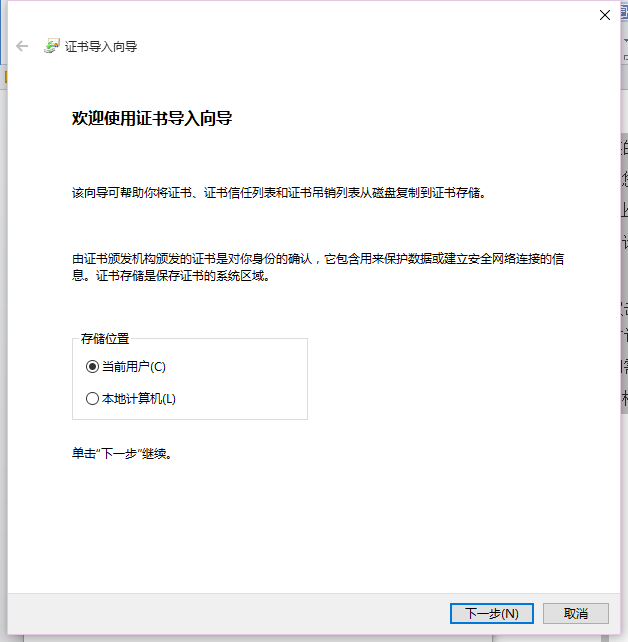Select the 本地计算机(L) radio option
The height and width of the screenshot is (642, 628).
tap(131, 398)
